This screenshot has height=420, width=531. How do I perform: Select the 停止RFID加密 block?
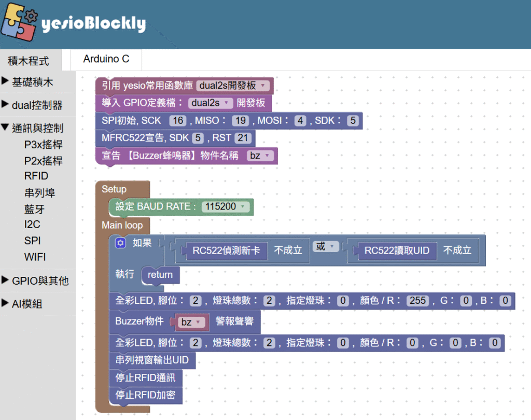point(146,395)
